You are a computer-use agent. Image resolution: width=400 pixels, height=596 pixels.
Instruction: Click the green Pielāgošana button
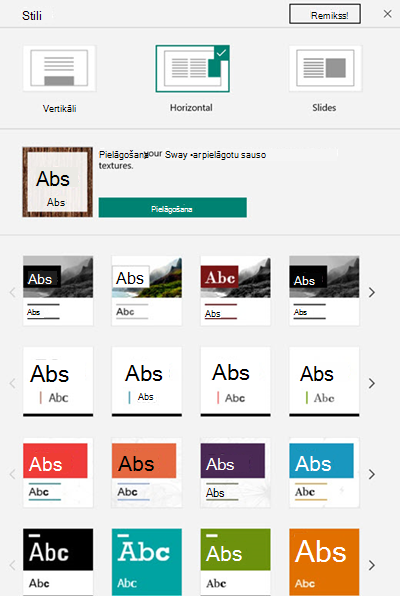click(x=173, y=208)
